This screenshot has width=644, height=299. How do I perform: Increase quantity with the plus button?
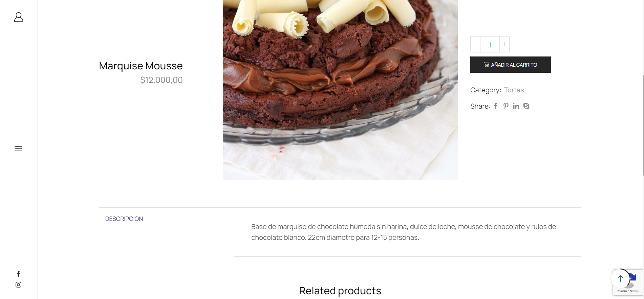click(x=505, y=44)
